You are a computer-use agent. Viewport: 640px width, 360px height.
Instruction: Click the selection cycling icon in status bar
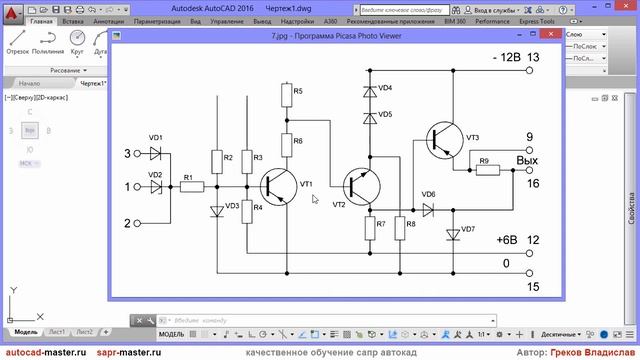[359, 334]
